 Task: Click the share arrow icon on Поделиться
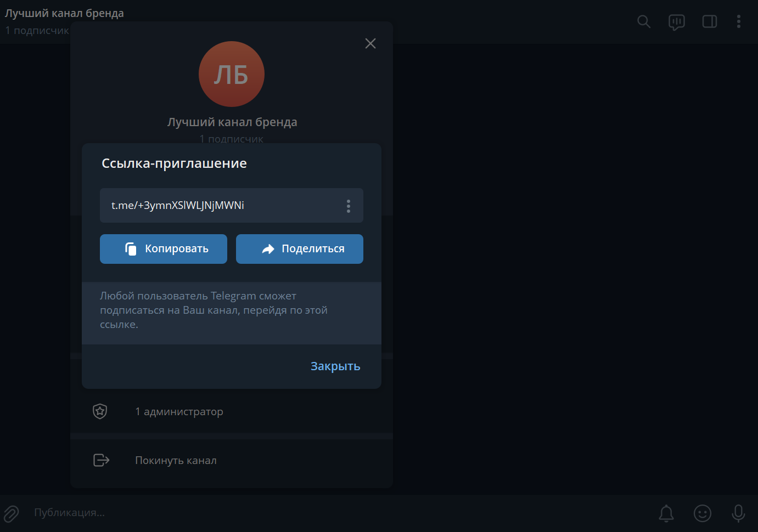click(268, 248)
